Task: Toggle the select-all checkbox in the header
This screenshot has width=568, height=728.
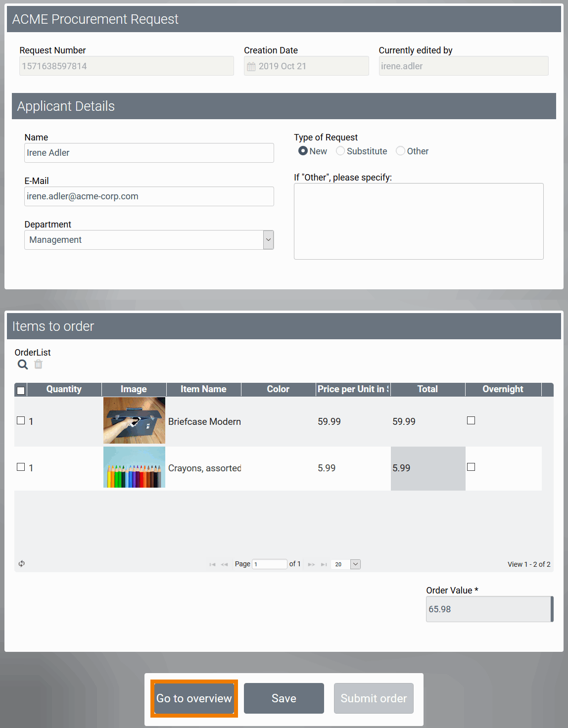Action: 20,390
